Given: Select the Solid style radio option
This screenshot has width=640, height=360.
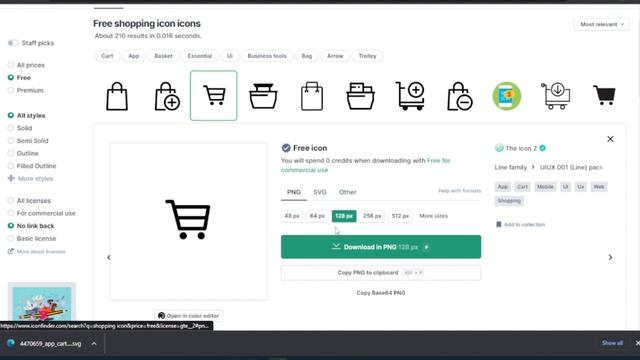Looking at the screenshot, I should [x=11, y=128].
